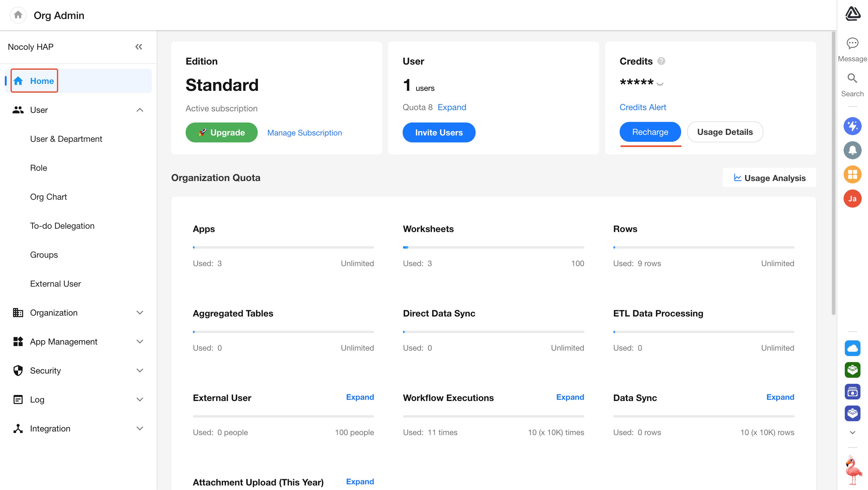Click the home icon beside Org Admin

(18, 15)
